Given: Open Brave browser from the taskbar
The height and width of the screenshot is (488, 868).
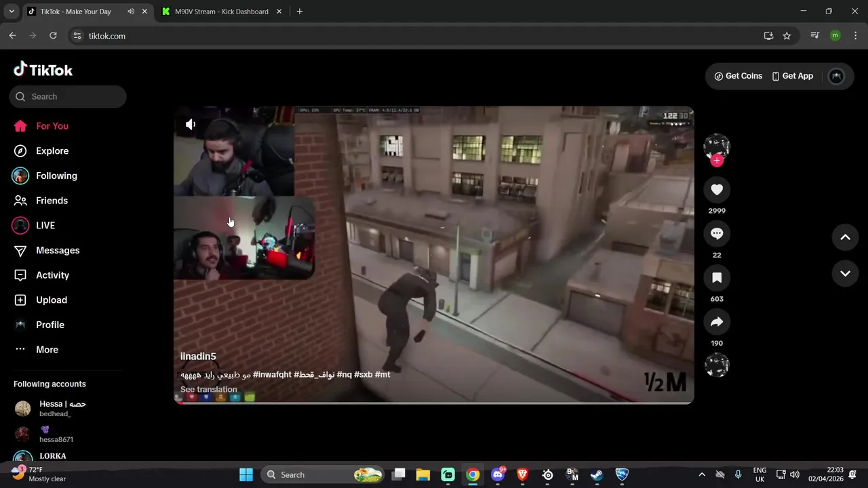Looking at the screenshot, I should click(522, 474).
